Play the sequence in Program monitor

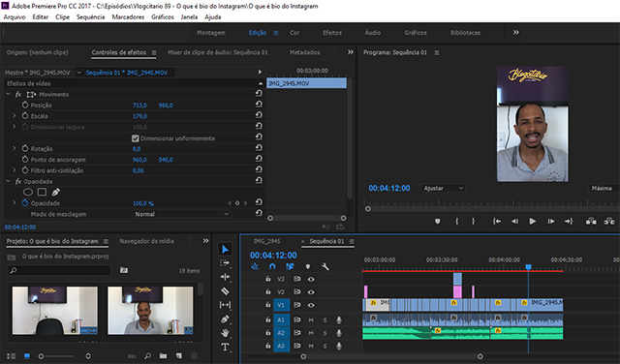[x=533, y=222]
